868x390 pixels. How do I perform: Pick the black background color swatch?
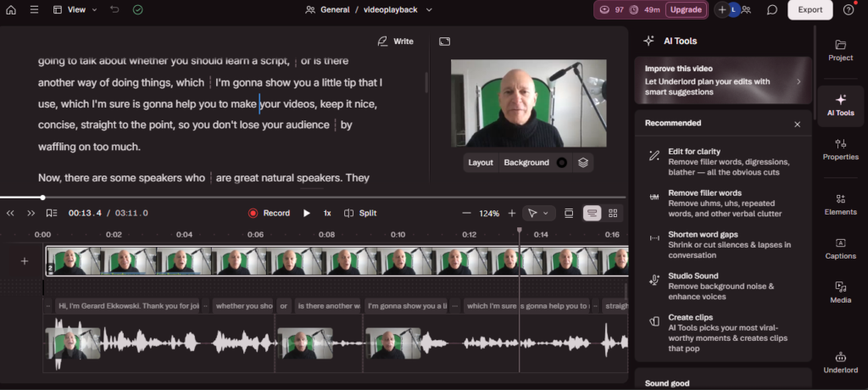click(561, 162)
